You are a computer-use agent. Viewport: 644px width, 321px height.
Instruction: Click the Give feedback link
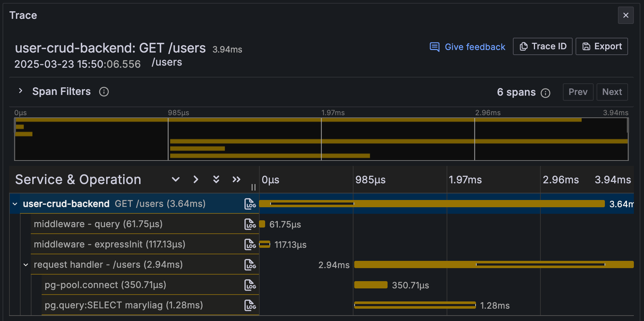pos(467,47)
